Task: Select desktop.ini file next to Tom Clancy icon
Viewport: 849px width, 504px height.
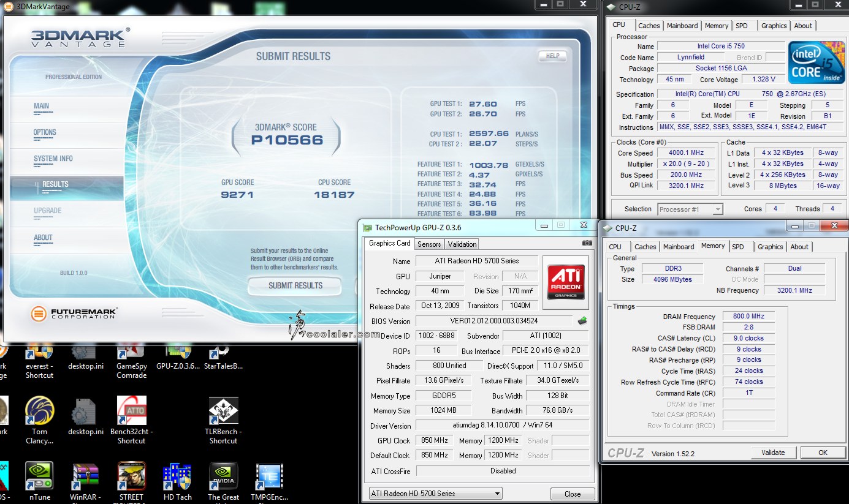Action: (86, 416)
